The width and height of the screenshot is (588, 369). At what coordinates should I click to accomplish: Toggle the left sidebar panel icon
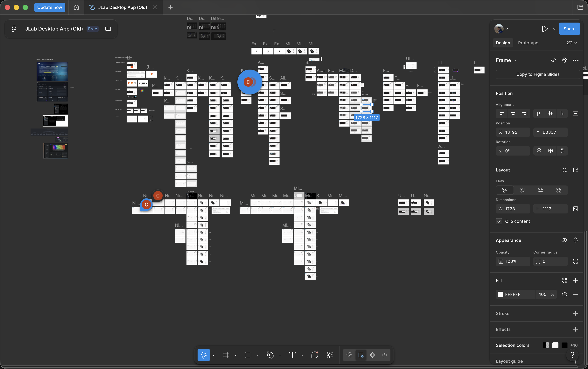[x=108, y=29]
